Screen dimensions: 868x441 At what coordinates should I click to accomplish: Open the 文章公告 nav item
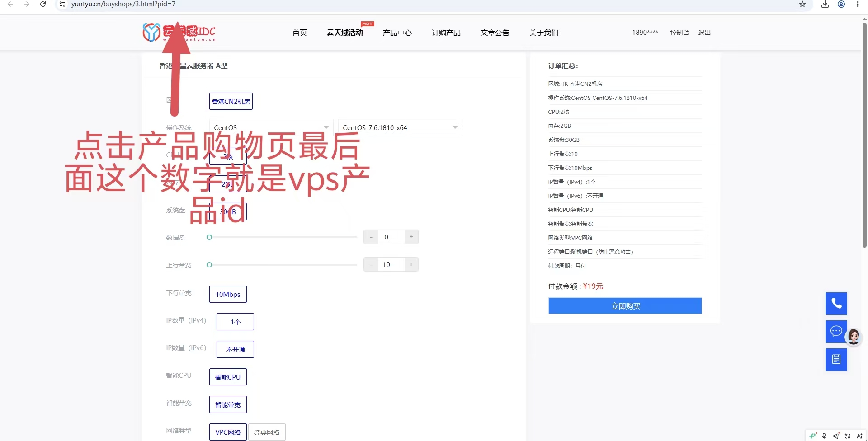point(495,33)
